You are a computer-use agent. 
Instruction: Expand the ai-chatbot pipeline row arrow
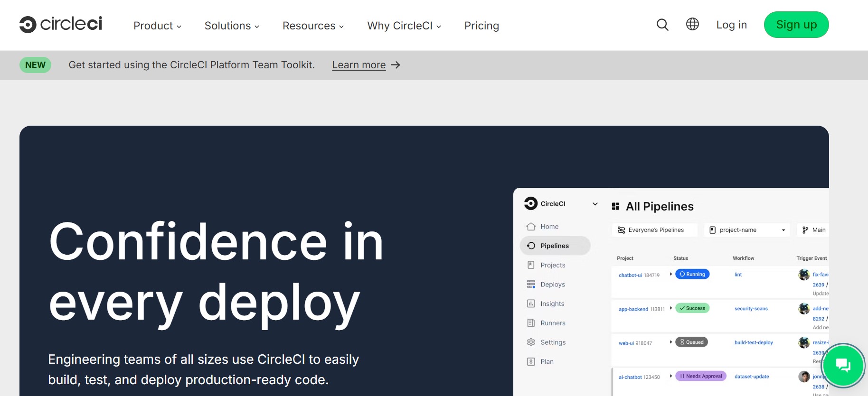[x=671, y=376]
